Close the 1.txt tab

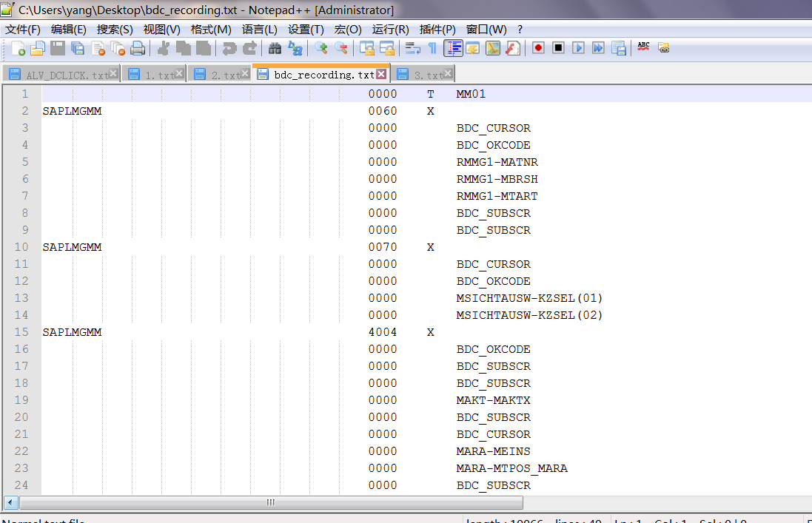pos(179,74)
